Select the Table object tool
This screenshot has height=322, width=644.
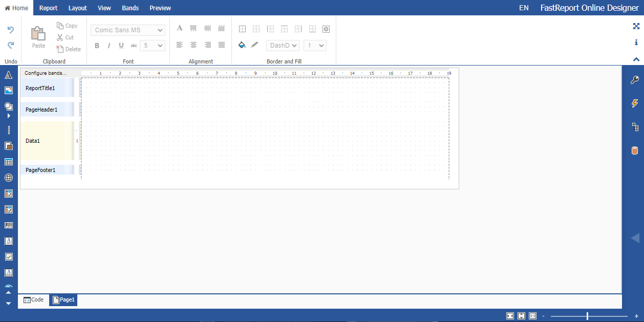(x=9, y=162)
